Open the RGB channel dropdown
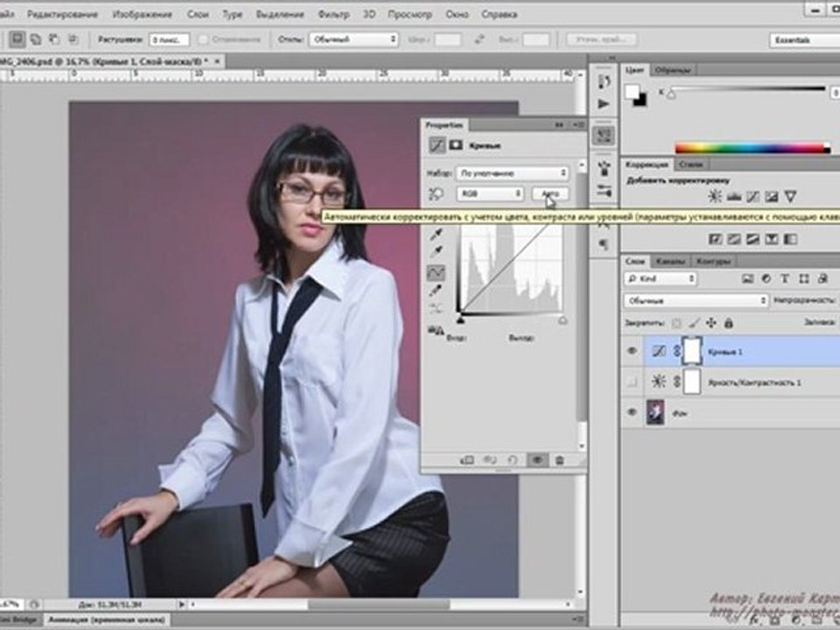 coord(490,193)
